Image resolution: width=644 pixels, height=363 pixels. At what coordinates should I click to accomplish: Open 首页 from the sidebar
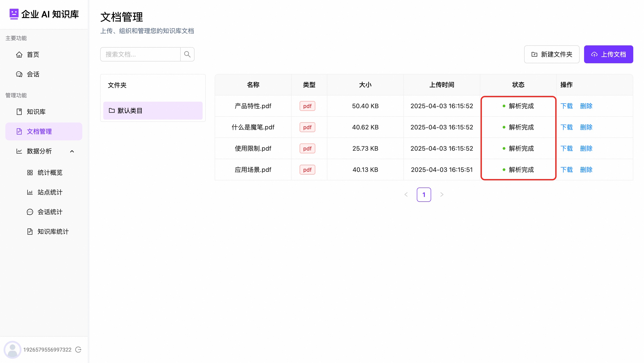coord(33,55)
